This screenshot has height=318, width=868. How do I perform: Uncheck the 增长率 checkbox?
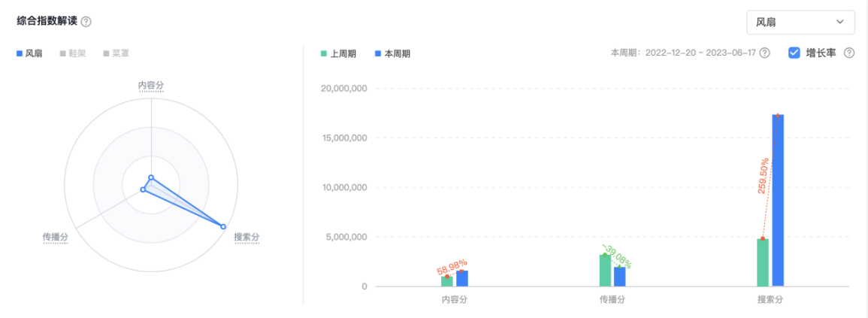point(794,53)
